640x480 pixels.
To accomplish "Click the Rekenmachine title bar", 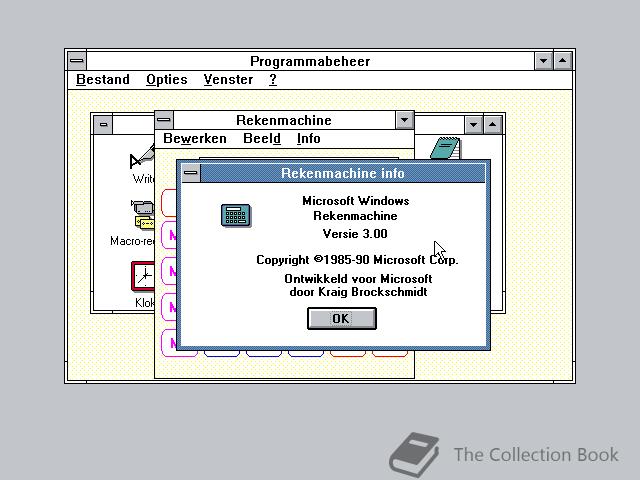I will (284, 120).
